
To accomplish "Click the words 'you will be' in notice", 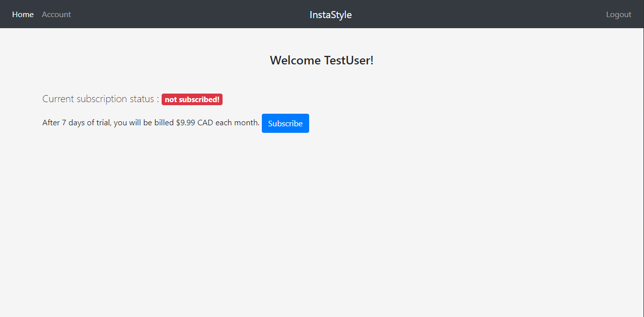I will (132, 123).
